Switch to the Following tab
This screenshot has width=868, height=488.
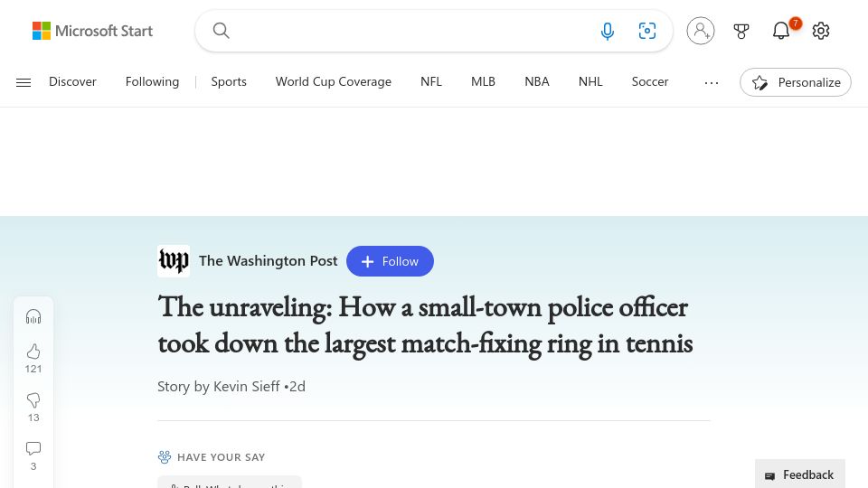[152, 82]
